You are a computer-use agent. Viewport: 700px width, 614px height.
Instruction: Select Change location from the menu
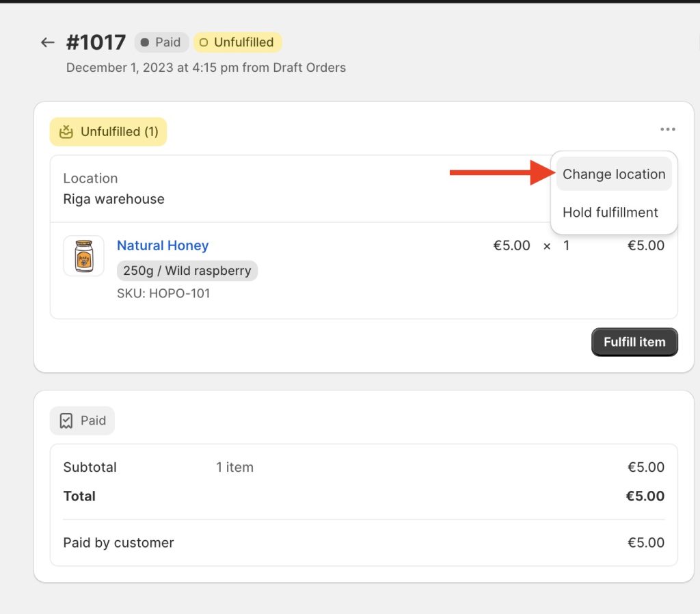pyautogui.click(x=613, y=174)
